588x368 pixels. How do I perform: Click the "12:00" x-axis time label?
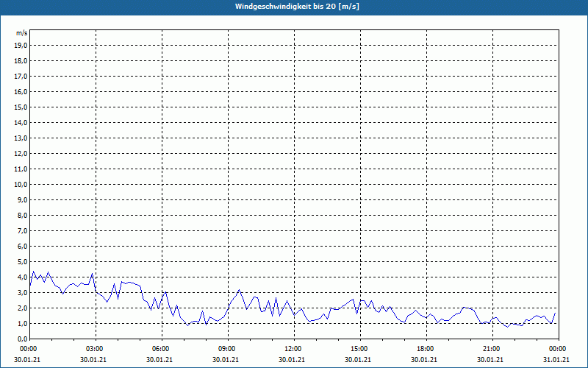click(292, 349)
